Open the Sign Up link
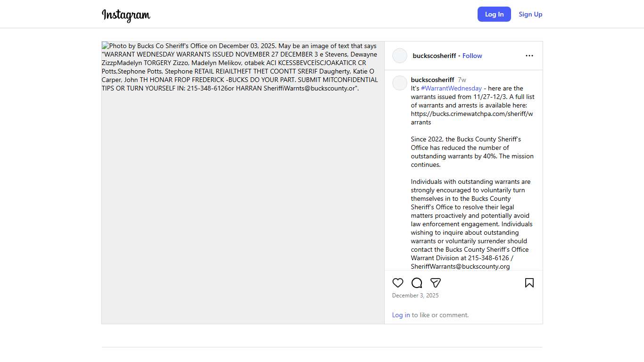The height and width of the screenshot is (362, 644). [x=530, y=14]
